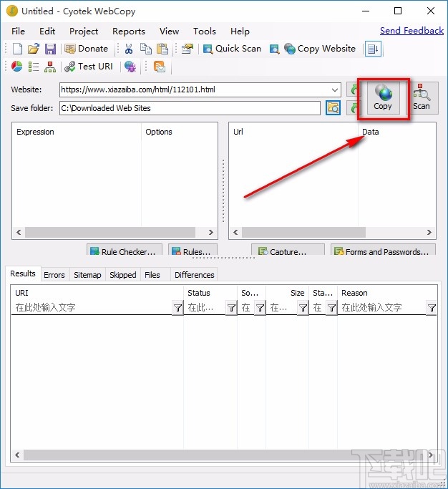Switch to the Skipped tab
Viewport: 448px width, 489px height.
click(123, 275)
